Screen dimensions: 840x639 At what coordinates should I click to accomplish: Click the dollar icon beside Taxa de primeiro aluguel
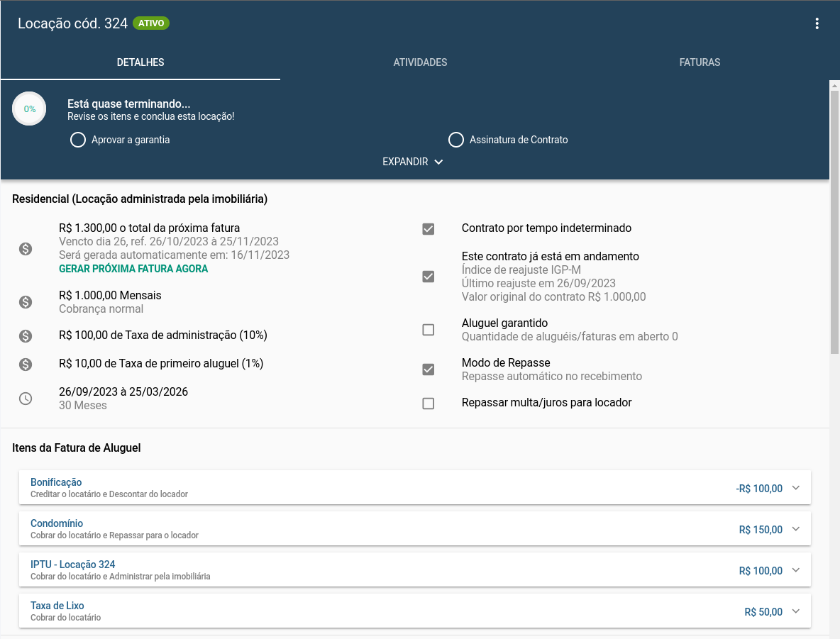pos(26,365)
